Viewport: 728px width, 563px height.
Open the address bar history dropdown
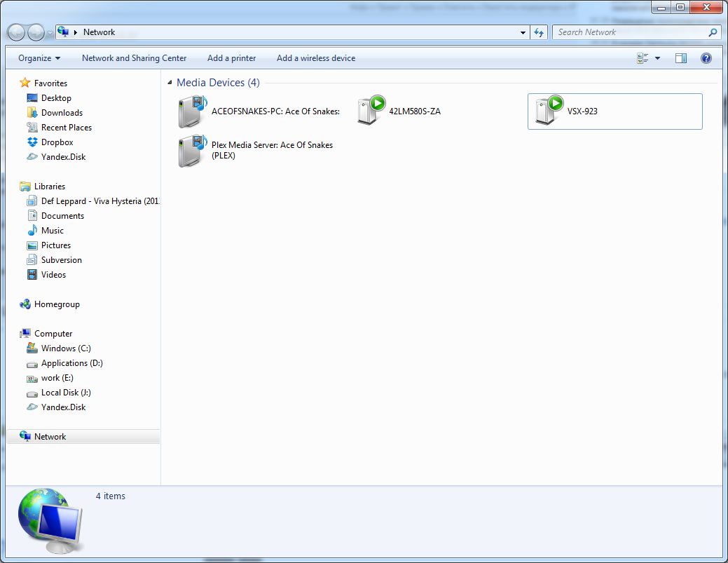523,32
